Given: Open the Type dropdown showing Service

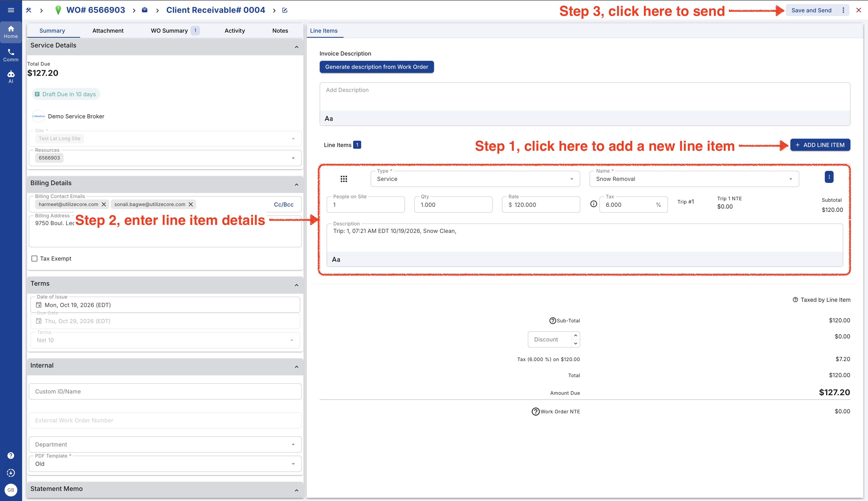Looking at the screenshot, I should click(475, 179).
